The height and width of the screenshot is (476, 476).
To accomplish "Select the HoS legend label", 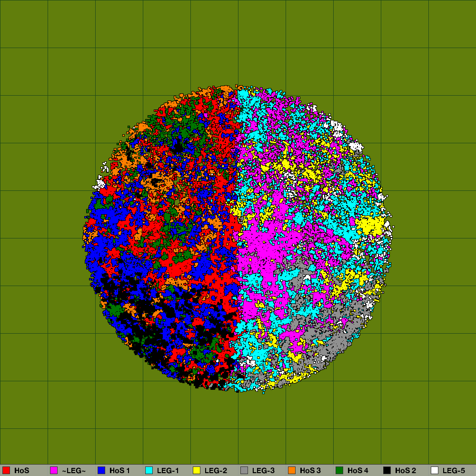I will (x=21, y=471).
